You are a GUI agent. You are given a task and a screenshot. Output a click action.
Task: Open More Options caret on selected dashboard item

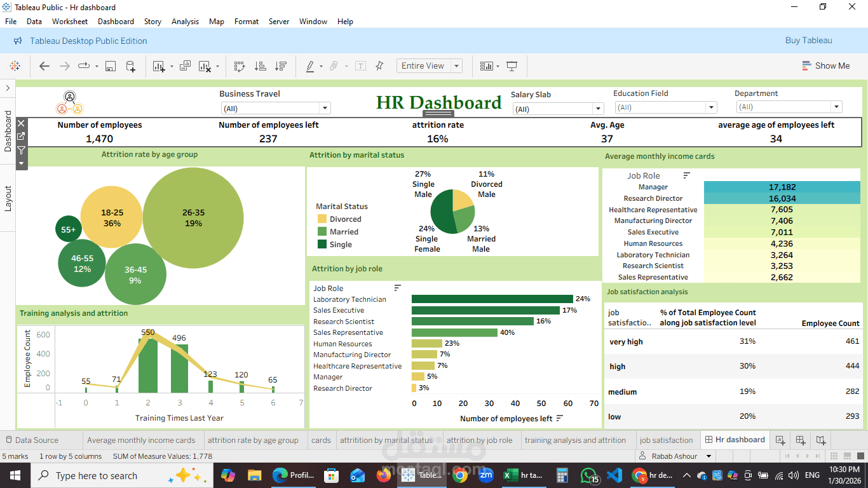point(21,163)
